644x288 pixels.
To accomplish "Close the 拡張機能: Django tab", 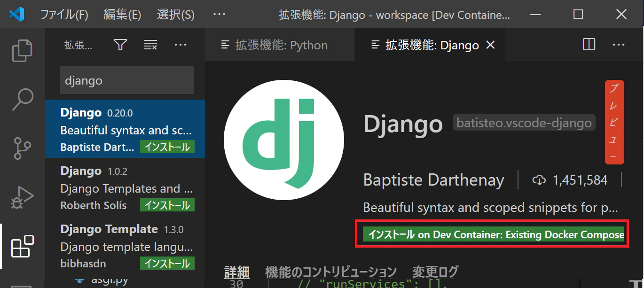I will 490,45.
